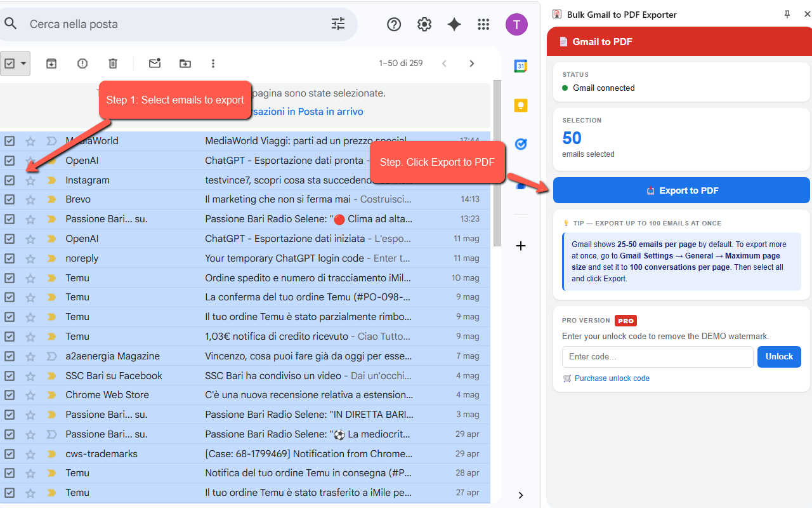This screenshot has height=508, width=812.
Task: Open the Purchase unlock code link
Action: point(612,378)
